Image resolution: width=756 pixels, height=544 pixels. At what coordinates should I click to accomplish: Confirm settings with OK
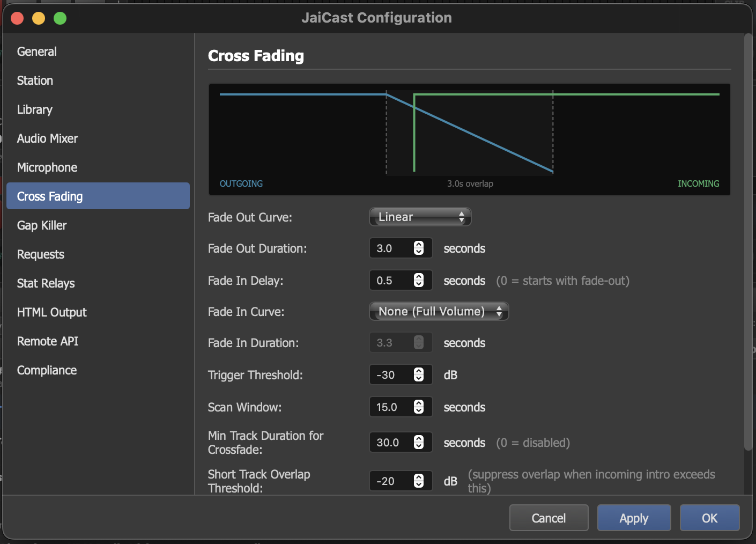tap(709, 518)
